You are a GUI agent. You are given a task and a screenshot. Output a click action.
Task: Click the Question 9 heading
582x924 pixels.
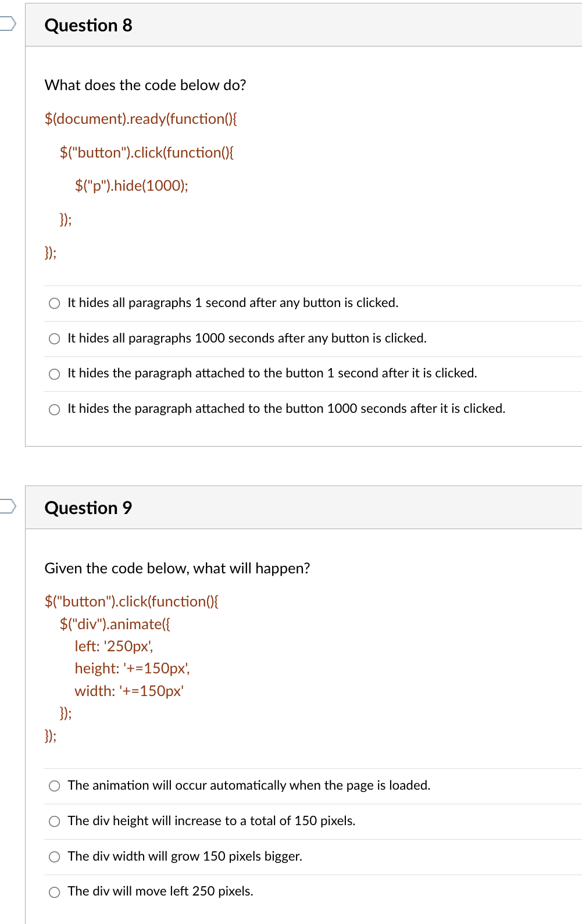[88, 508]
